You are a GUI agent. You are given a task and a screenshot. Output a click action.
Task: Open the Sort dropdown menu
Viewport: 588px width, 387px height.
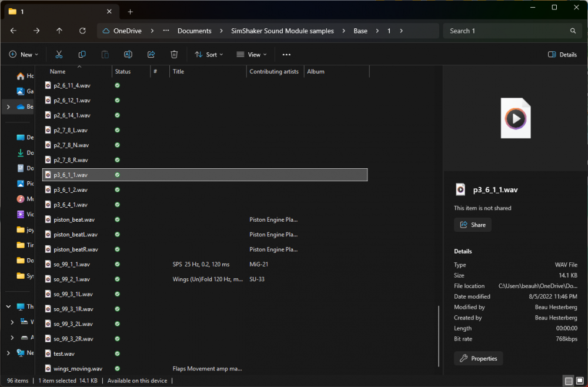(209, 55)
